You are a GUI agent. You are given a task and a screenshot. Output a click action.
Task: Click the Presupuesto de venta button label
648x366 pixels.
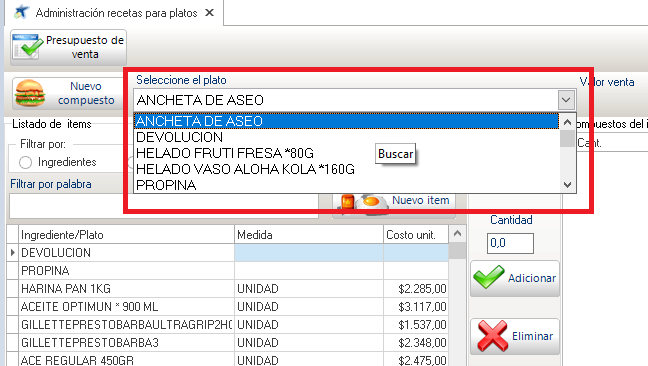coord(85,47)
